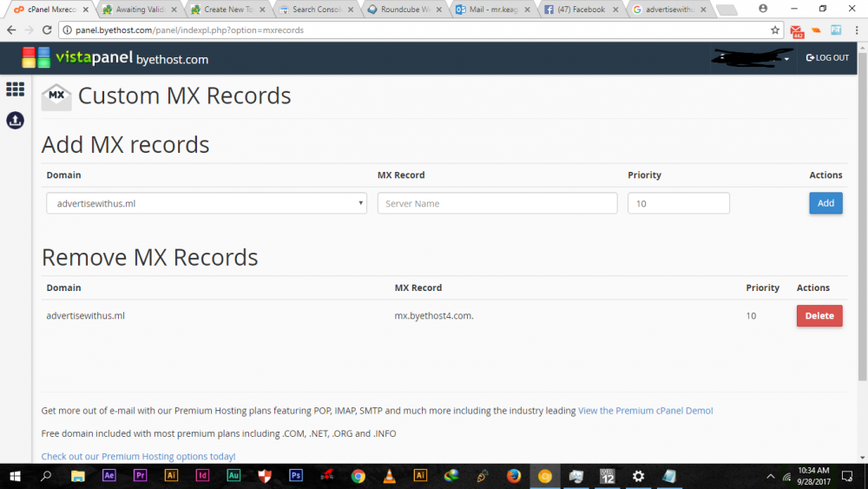Switch to the Roundcube Webmail tab
Screen dimensions: 868x489
(x=404, y=10)
